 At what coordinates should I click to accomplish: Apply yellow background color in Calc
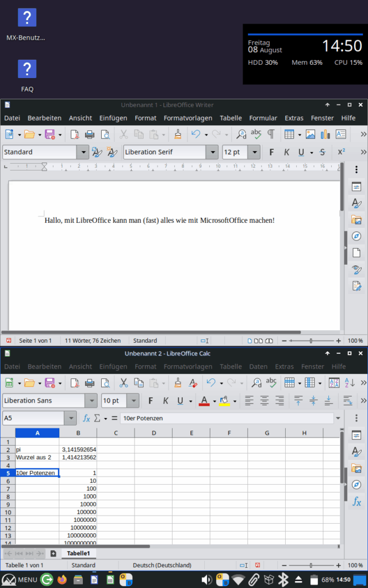coord(225,400)
